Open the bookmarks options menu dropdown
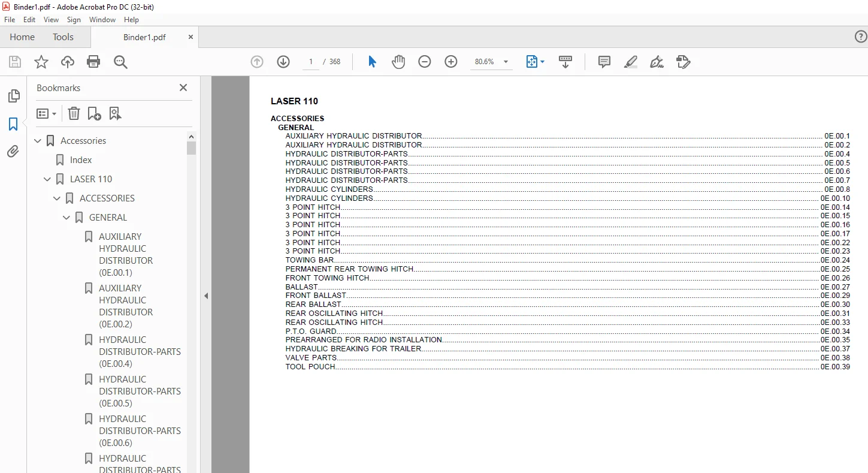 [x=46, y=113]
